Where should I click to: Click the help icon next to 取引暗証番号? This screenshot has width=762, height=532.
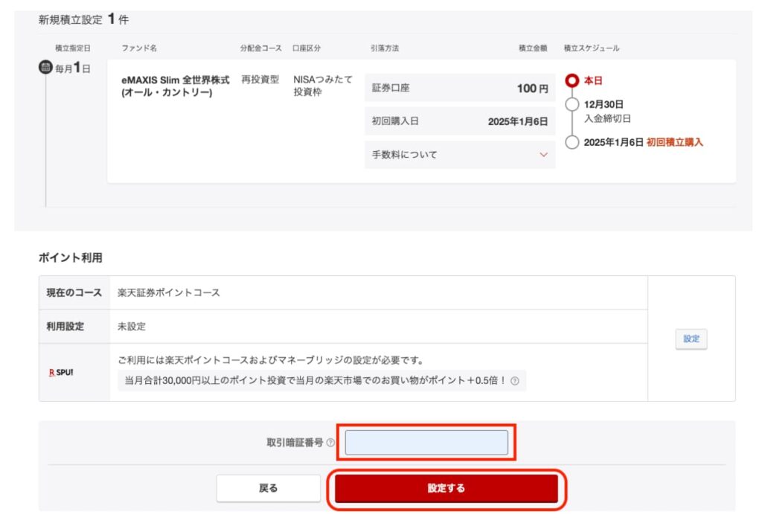coord(330,443)
